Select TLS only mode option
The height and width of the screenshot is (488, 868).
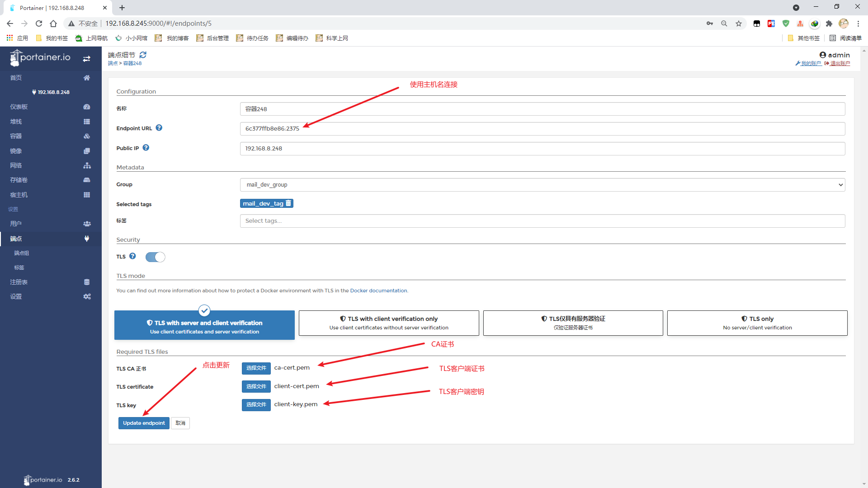pyautogui.click(x=757, y=323)
